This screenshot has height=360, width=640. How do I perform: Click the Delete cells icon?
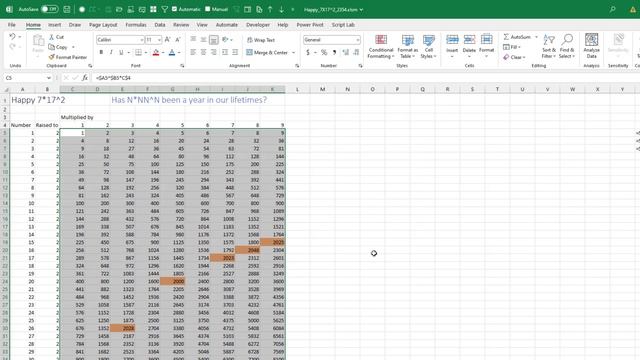[x=469, y=46]
